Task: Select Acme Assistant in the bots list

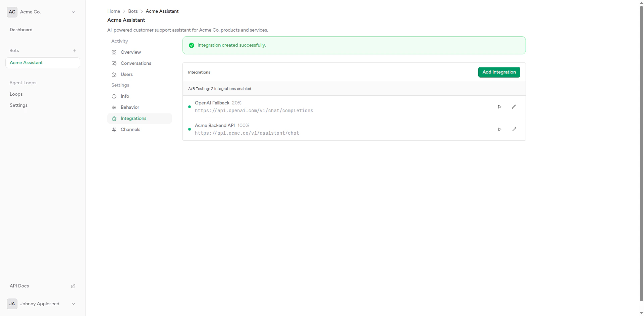Action: click(26, 62)
